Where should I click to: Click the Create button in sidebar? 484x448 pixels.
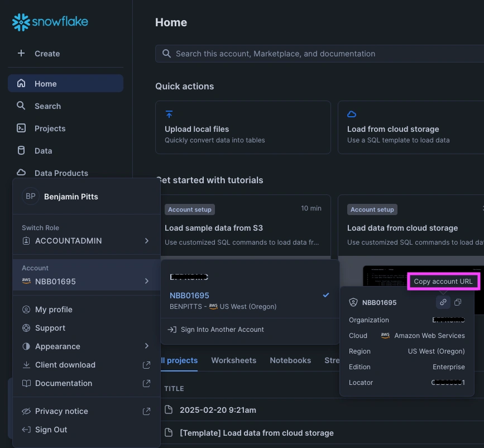(x=65, y=54)
